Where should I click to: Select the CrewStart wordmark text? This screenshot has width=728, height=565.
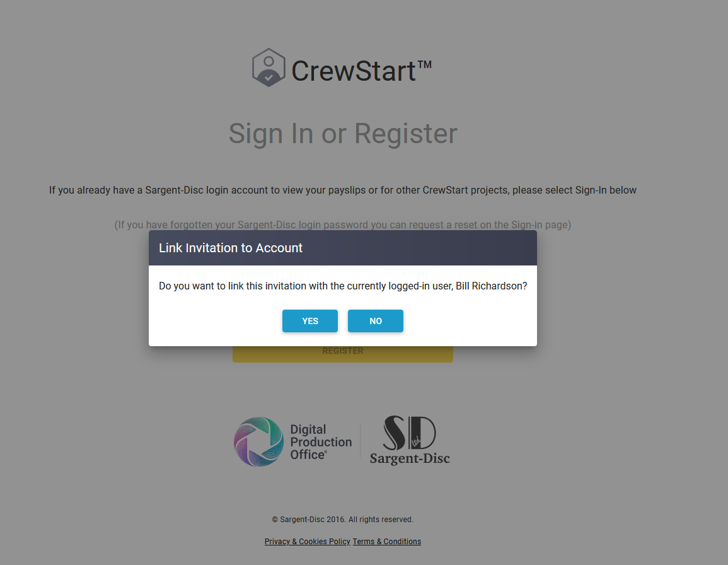354,71
